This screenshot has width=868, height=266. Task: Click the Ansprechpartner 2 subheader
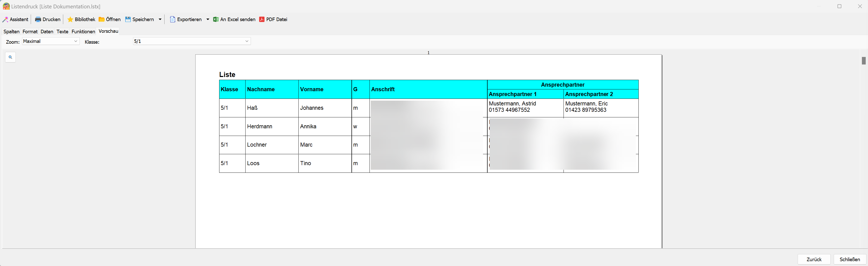[x=601, y=94]
